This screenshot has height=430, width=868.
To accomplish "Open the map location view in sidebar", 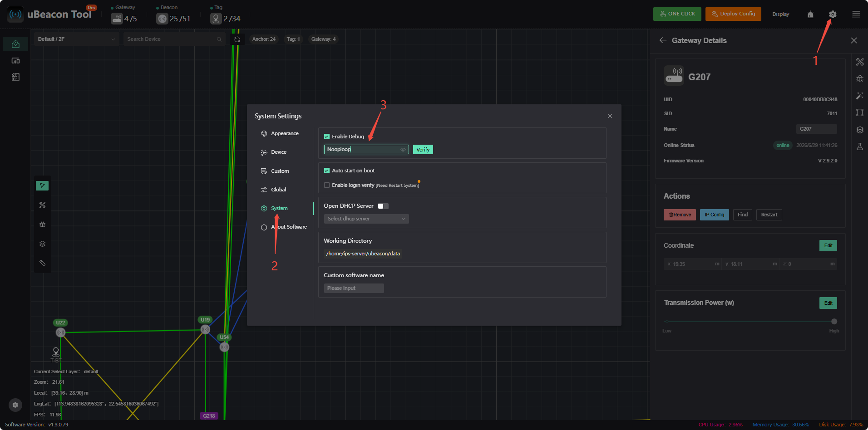I will (x=15, y=44).
